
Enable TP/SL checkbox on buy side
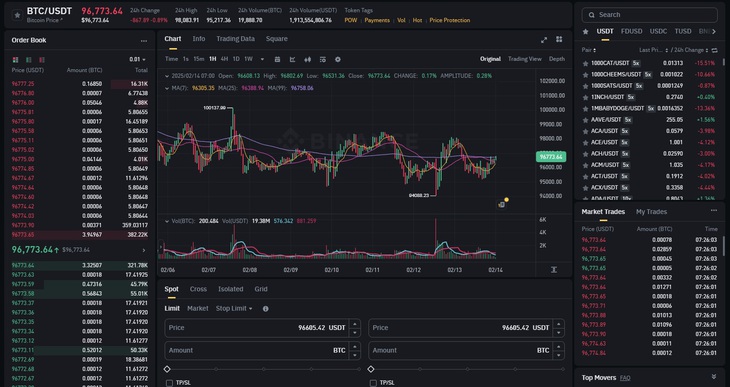[x=169, y=383]
